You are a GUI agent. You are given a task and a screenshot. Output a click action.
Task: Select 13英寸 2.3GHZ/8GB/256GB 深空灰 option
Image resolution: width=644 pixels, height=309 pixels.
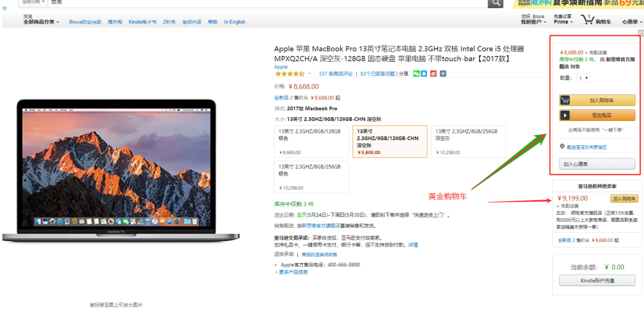[x=468, y=141]
